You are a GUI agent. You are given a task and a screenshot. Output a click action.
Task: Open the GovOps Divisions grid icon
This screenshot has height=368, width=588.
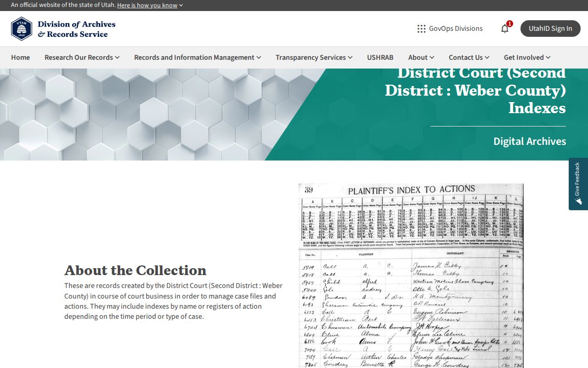point(421,29)
